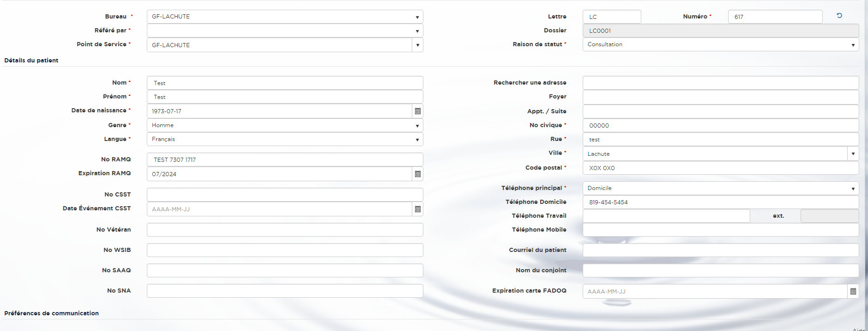Focus the Courriel du patient field

pyautogui.click(x=720, y=250)
